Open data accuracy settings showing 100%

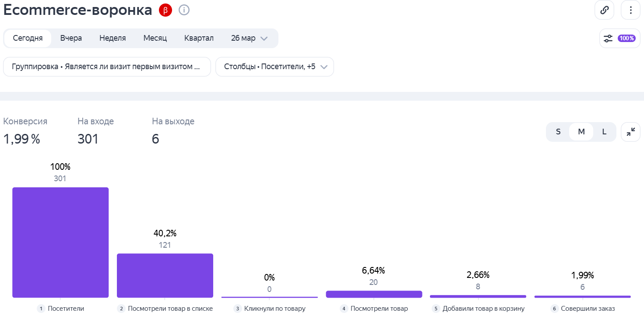[x=620, y=38]
